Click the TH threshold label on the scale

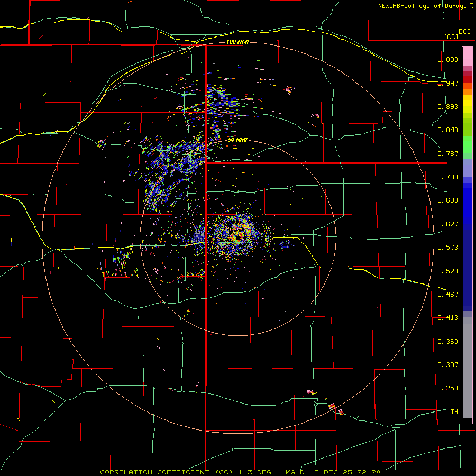pos(454,411)
